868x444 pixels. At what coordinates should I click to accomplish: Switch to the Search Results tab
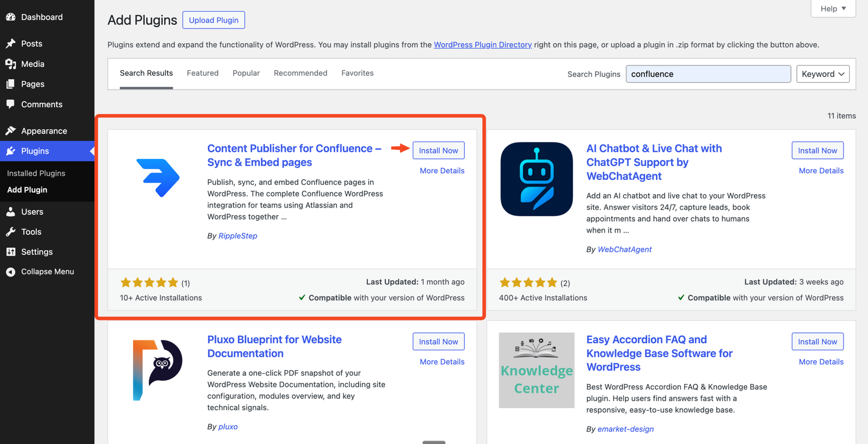146,73
